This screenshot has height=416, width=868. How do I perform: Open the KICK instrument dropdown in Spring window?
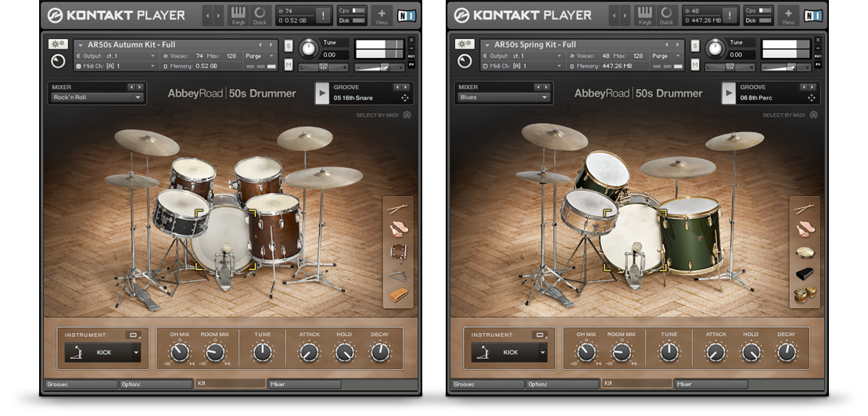pyautogui.click(x=509, y=353)
